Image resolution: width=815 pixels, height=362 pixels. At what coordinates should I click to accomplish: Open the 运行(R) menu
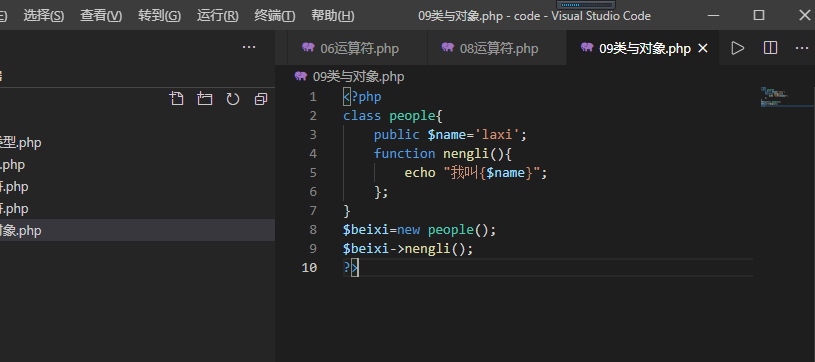point(217,16)
